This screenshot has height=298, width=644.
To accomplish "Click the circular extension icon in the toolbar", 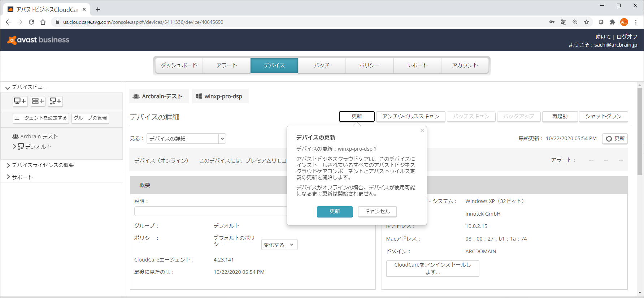I will tap(601, 22).
